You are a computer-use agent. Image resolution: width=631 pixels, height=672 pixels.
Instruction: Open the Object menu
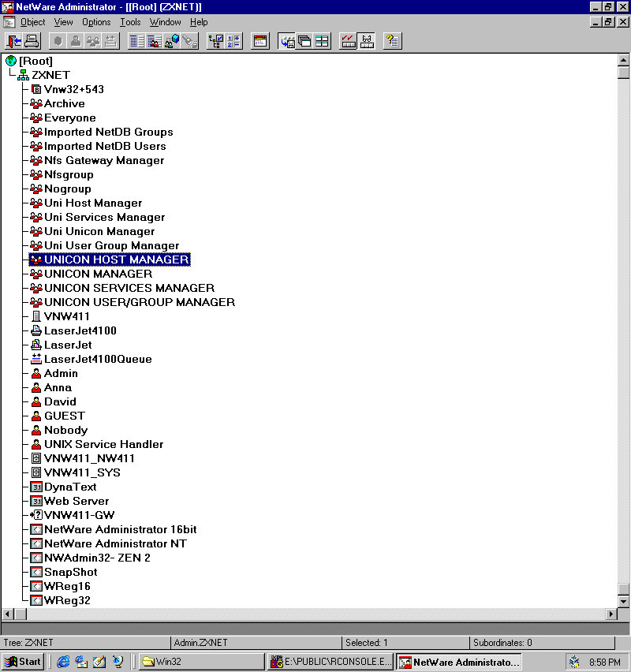coord(32,22)
